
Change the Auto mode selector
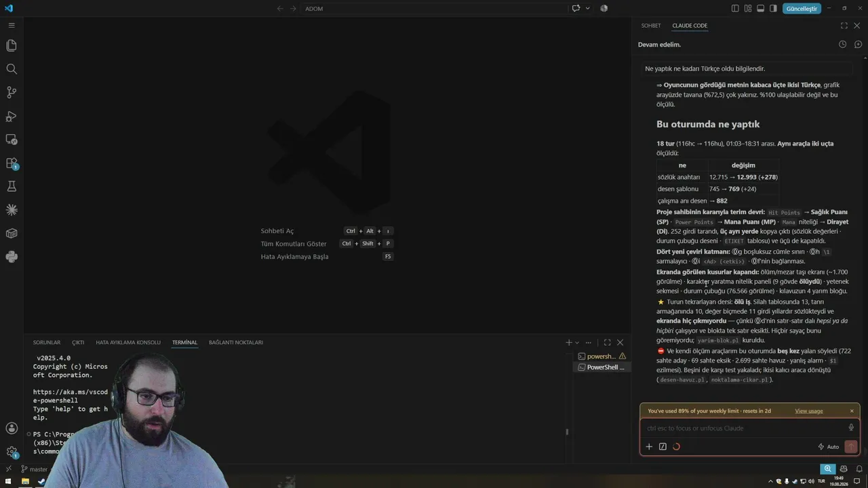coord(829,447)
